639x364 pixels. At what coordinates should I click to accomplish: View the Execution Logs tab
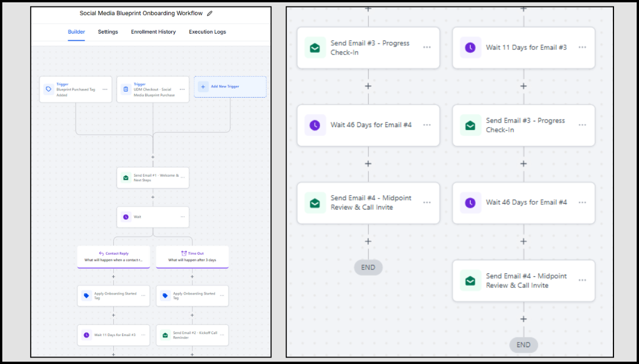click(207, 32)
